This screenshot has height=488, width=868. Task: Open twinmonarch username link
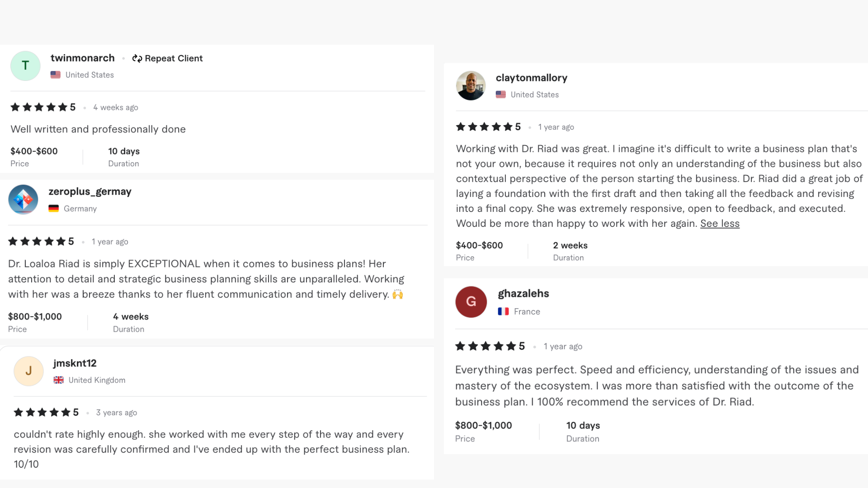click(82, 58)
